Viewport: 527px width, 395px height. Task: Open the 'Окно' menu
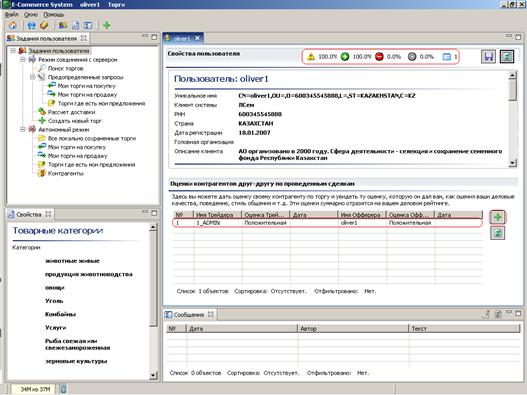point(31,15)
